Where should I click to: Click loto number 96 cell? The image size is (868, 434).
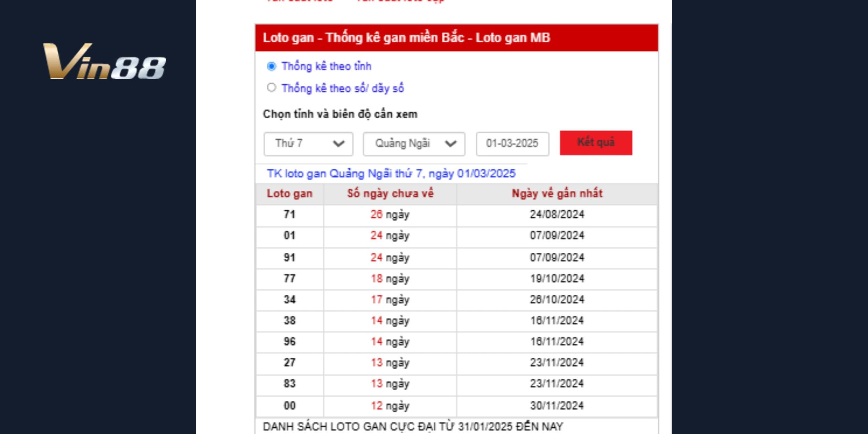pyautogui.click(x=290, y=342)
